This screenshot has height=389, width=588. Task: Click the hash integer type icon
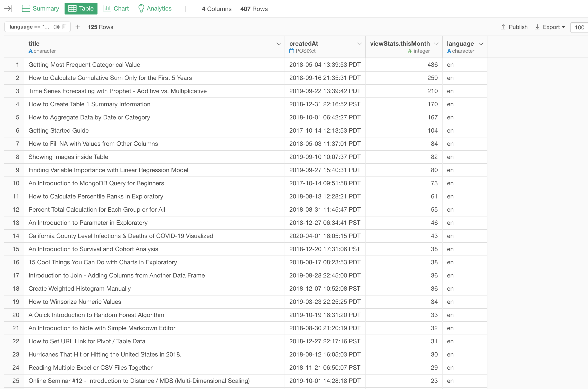410,51
